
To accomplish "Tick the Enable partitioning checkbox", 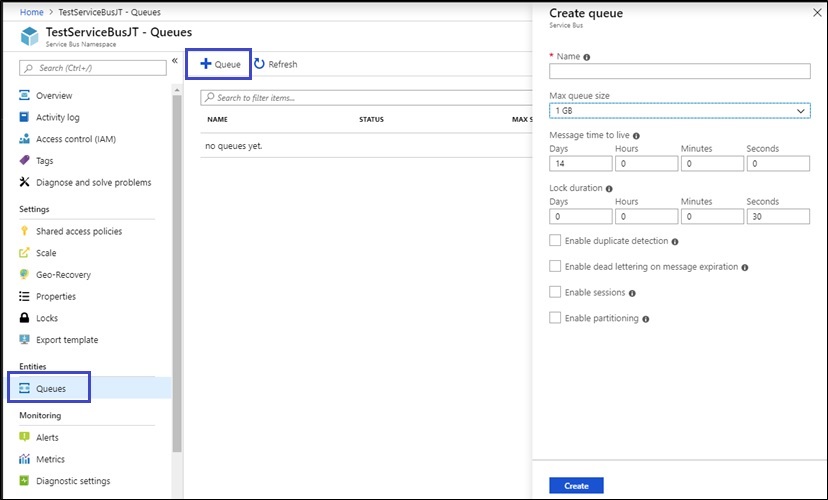I will (x=555, y=318).
